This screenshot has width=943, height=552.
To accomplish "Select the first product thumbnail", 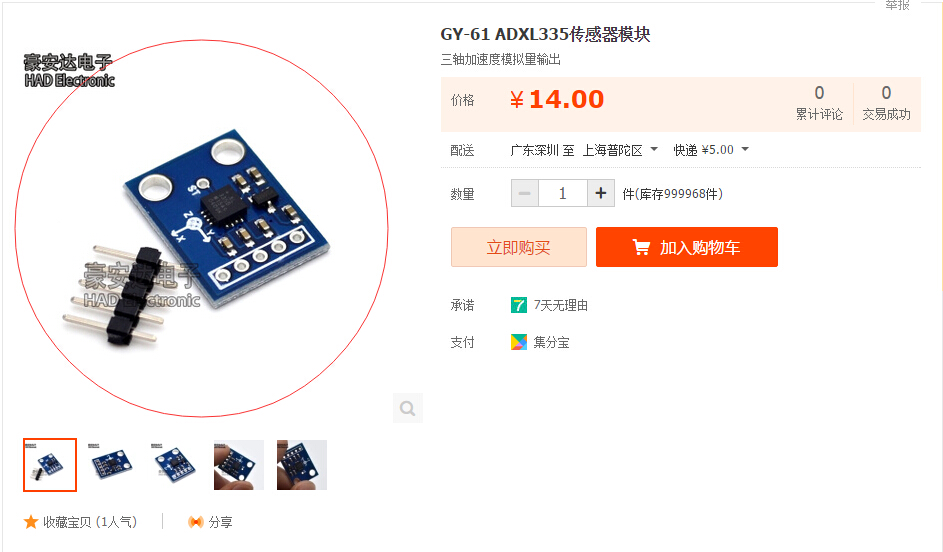I will click(50, 465).
